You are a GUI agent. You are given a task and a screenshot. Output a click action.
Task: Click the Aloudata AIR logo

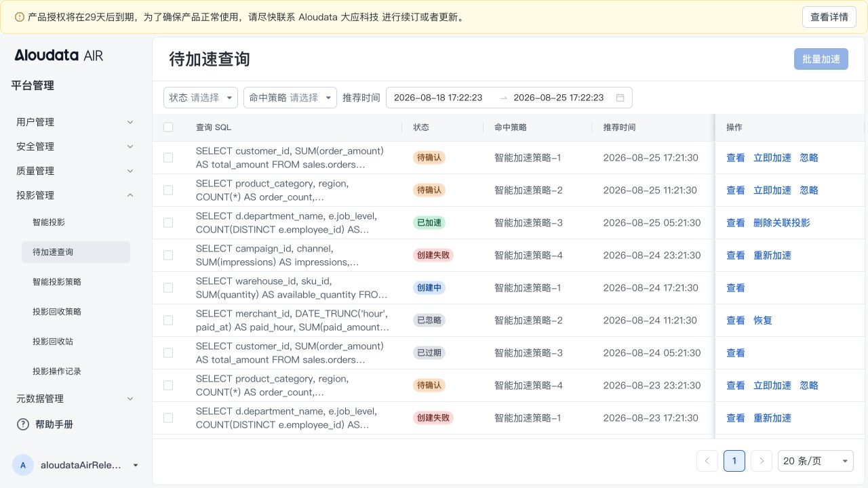[x=59, y=56]
